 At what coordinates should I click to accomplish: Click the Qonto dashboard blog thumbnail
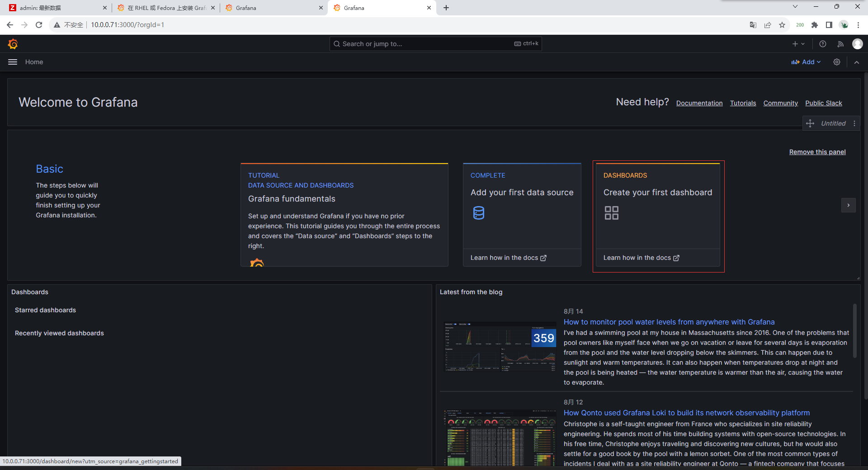pos(500,437)
